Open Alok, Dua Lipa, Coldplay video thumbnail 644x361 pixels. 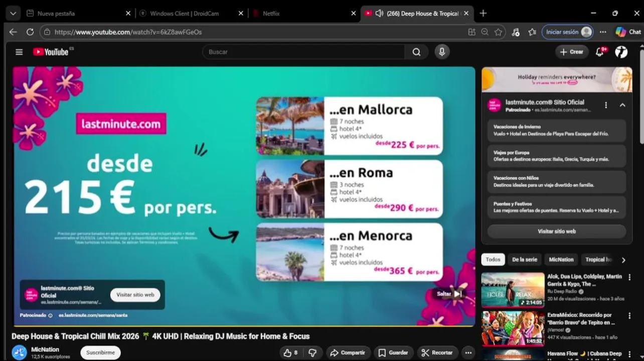click(x=513, y=290)
